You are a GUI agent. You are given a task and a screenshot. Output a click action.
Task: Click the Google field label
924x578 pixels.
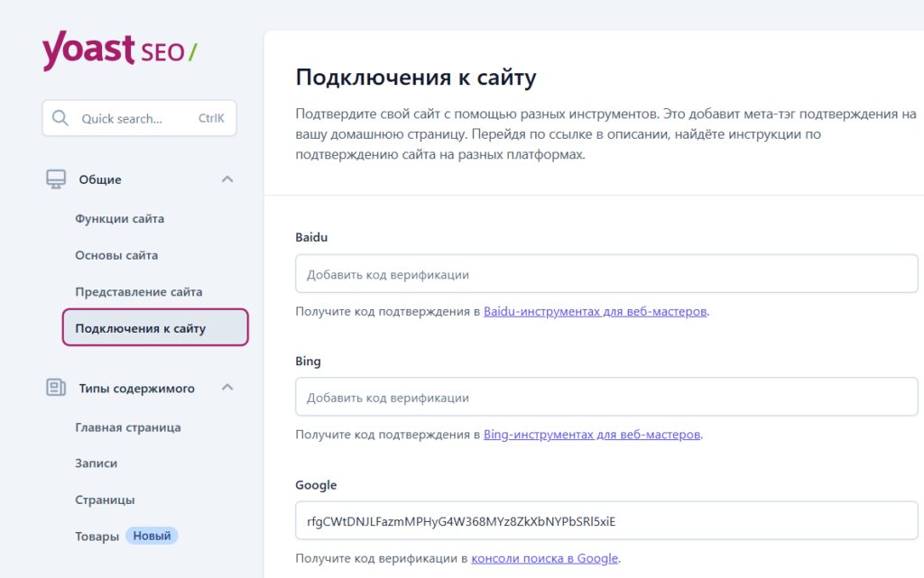[316, 485]
